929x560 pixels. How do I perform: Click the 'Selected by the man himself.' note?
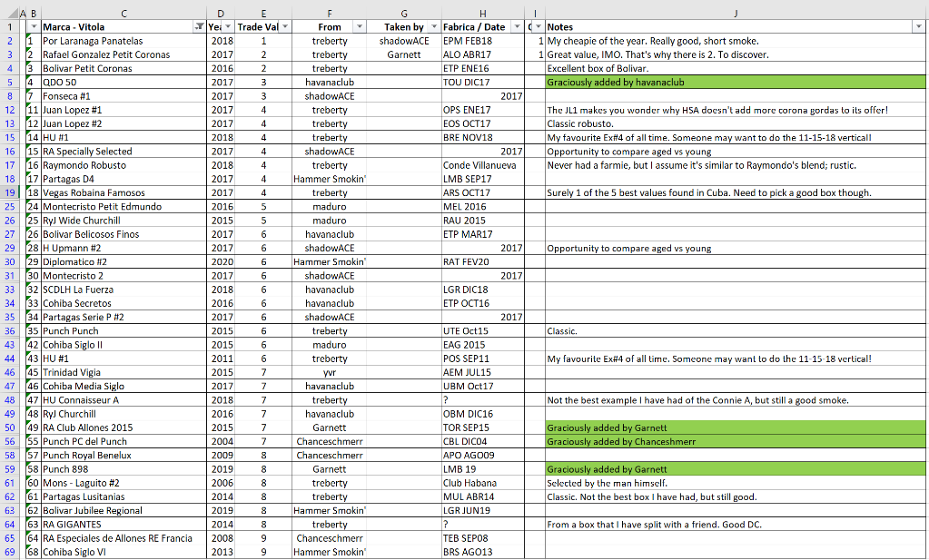736,483
